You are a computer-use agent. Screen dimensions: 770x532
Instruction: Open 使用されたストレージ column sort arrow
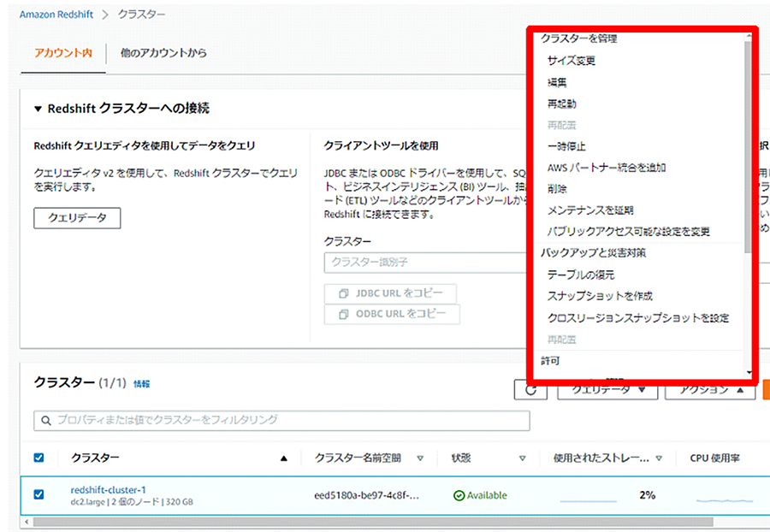(x=659, y=458)
